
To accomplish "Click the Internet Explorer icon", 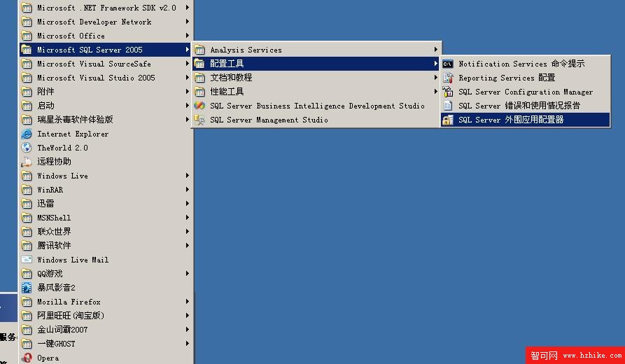I will click(x=27, y=134).
